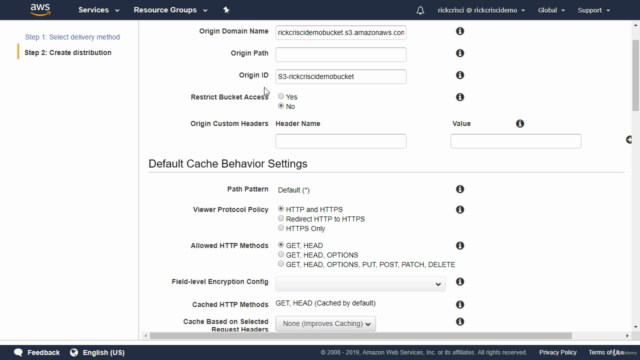Open the Support menu
Screen dimensions: 640x360
(593, 10)
